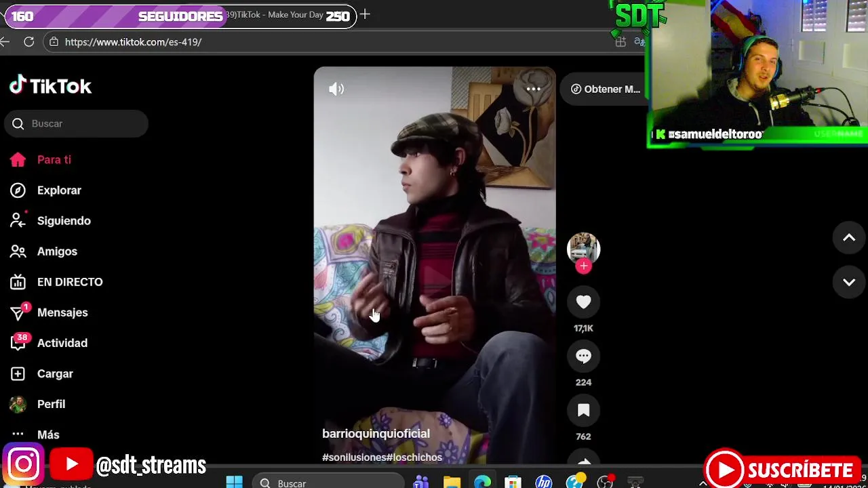Click the video player to pause

pos(435,265)
